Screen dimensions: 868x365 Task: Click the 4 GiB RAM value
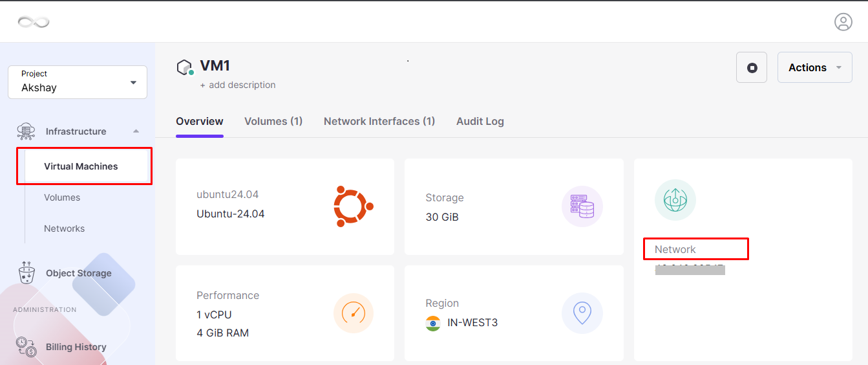[x=222, y=333]
